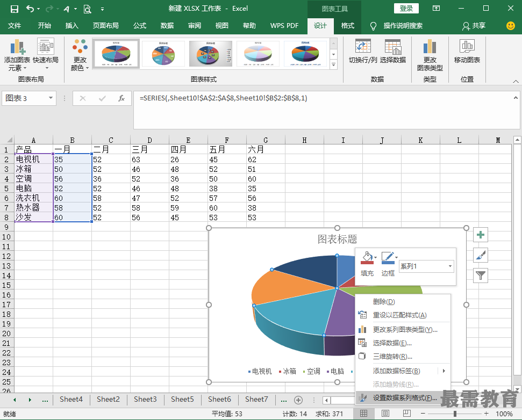Expand Add Data Labels submenu arrow
Image resolution: width=522 pixels, height=420 pixels.
pos(444,371)
